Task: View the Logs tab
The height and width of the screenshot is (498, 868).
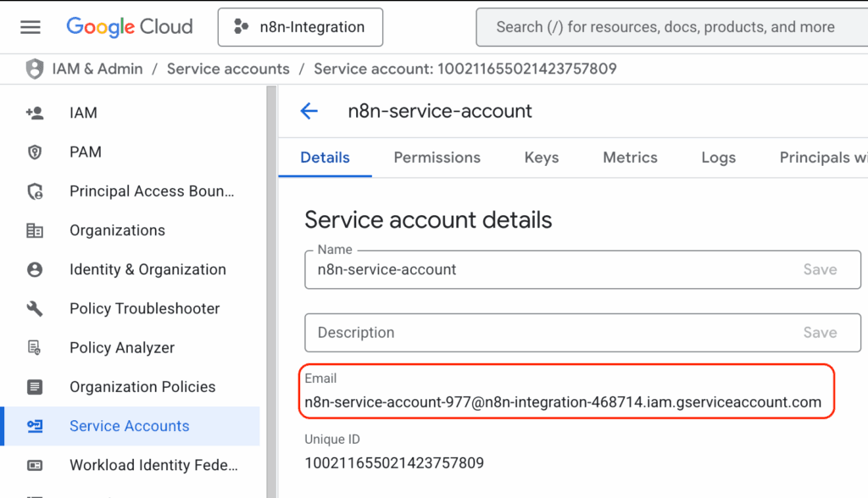Action: point(718,158)
